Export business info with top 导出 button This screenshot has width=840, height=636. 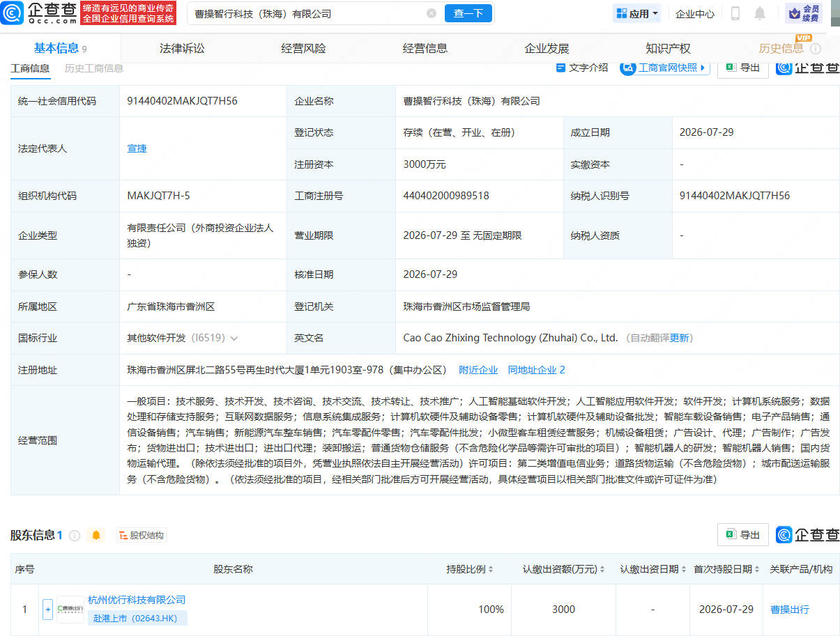coord(743,68)
